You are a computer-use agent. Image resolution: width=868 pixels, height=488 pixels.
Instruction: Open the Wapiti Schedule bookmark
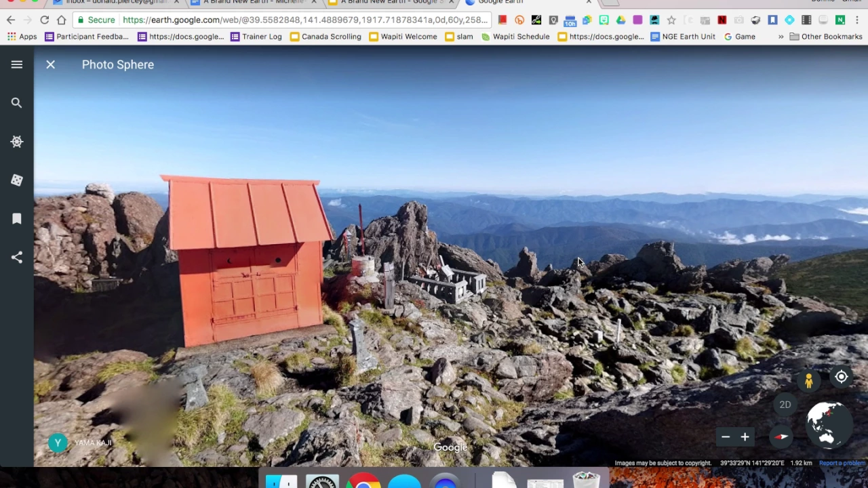(515, 37)
